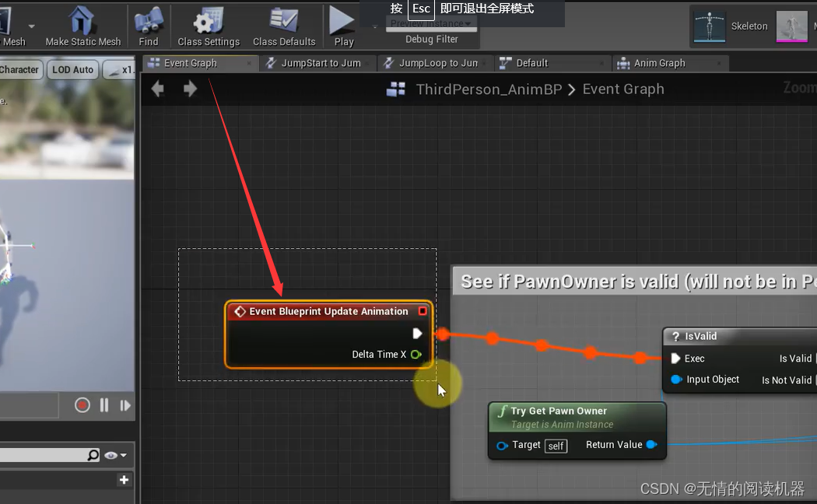Image resolution: width=817 pixels, height=504 pixels.
Task: Expand the Play options dropdown arrow
Action: 374,26
